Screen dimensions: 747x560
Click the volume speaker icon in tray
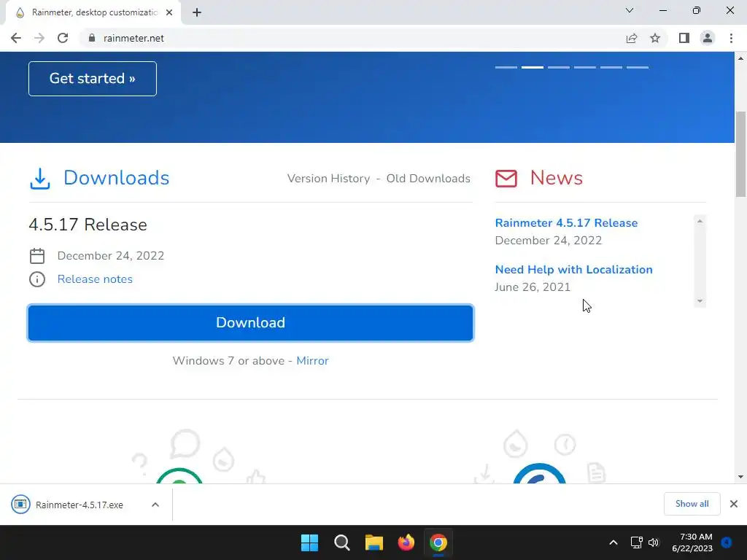pos(654,542)
